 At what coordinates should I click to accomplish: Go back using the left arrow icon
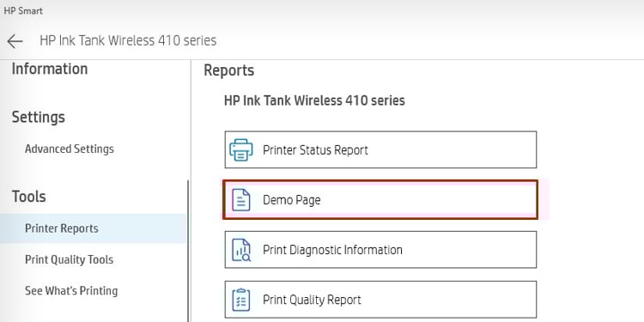(x=15, y=41)
